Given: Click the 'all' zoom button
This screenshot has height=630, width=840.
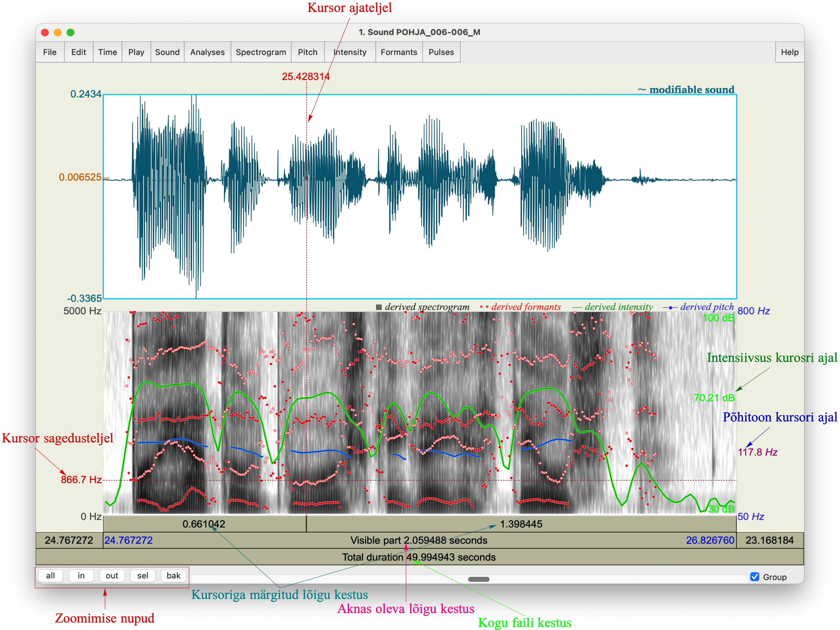Looking at the screenshot, I should (50, 576).
